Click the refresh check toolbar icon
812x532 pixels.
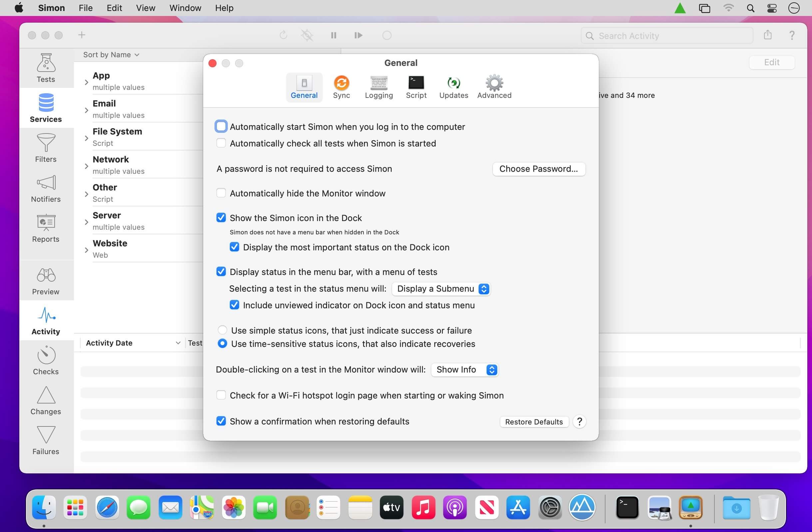tap(283, 35)
